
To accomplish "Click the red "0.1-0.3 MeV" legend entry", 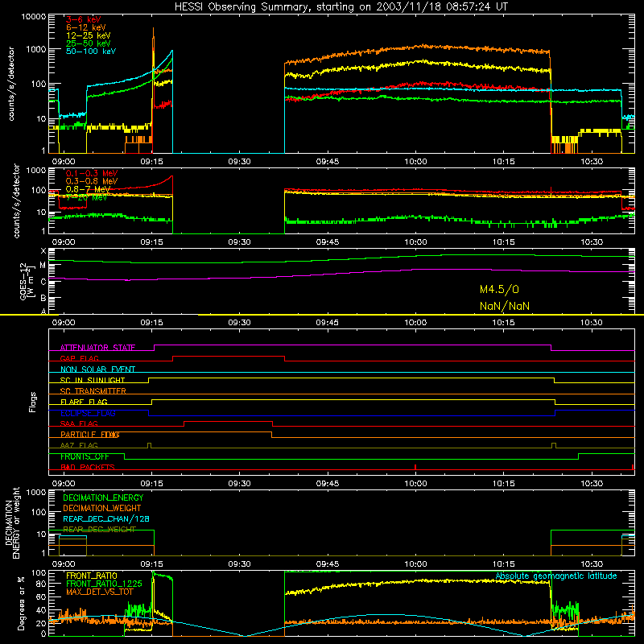I will coord(92,173).
